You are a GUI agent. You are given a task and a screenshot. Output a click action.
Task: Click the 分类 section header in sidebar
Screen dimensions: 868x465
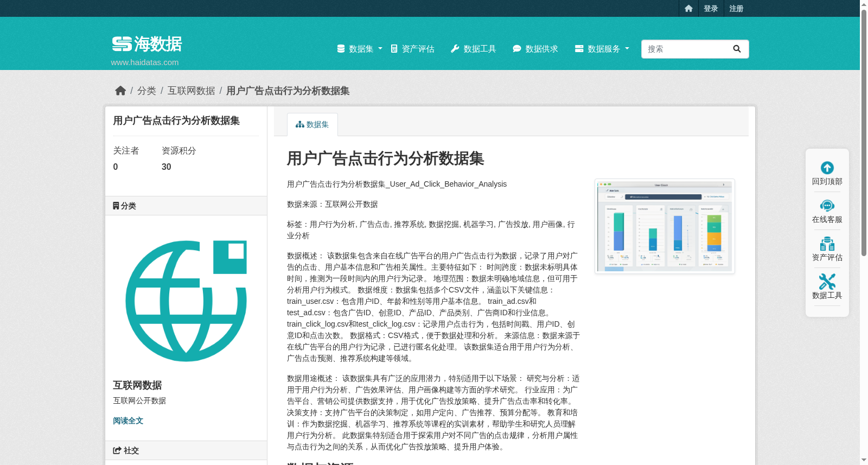click(x=186, y=206)
